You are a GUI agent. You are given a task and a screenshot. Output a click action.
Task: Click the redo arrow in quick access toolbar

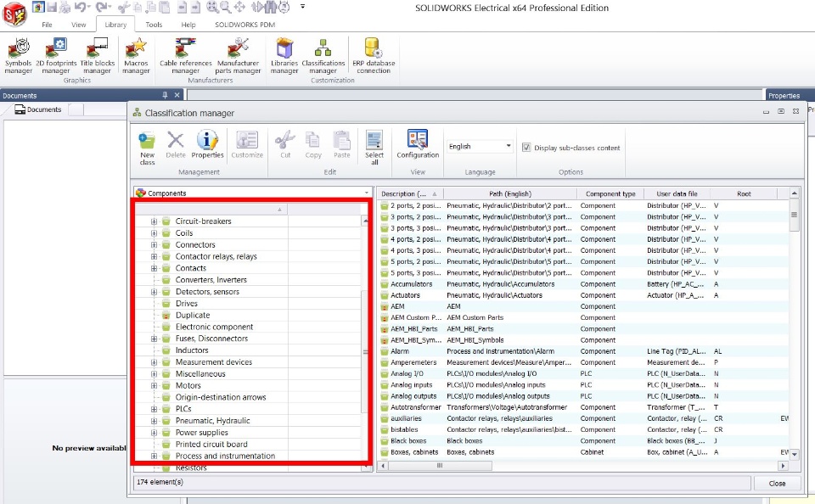click(101, 7)
